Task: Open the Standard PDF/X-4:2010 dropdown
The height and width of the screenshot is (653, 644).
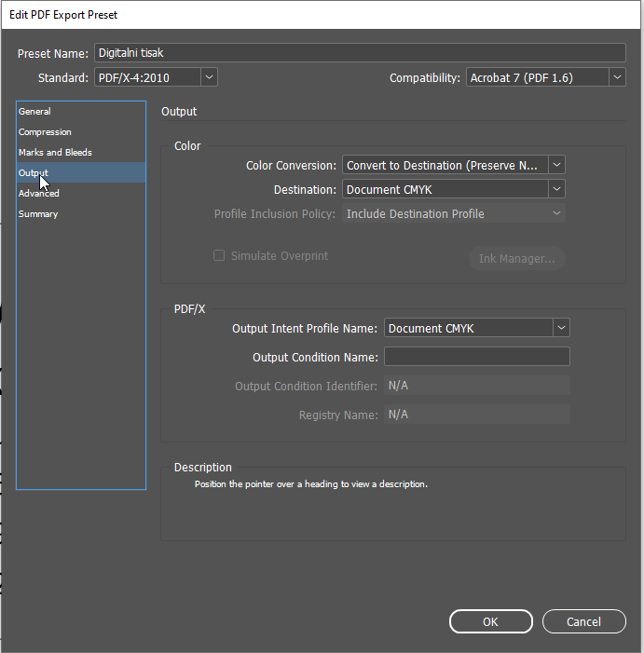Action: (156, 77)
